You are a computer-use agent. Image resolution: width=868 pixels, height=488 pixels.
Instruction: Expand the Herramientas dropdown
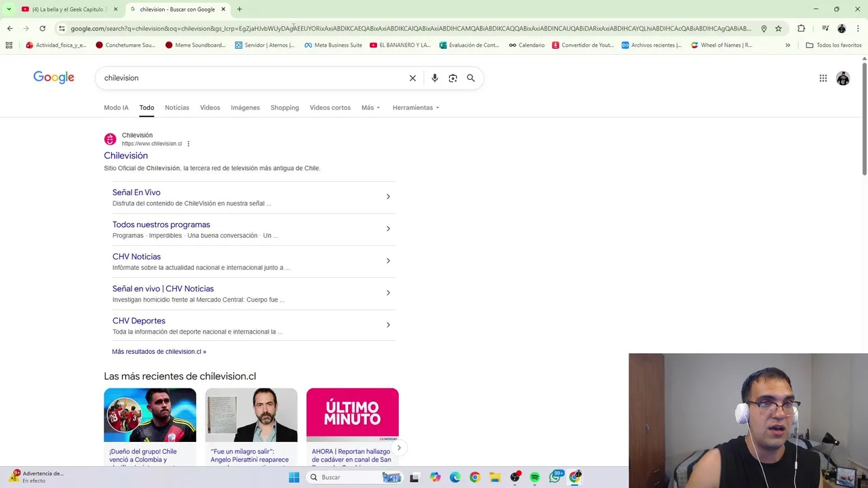click(416, 108)
